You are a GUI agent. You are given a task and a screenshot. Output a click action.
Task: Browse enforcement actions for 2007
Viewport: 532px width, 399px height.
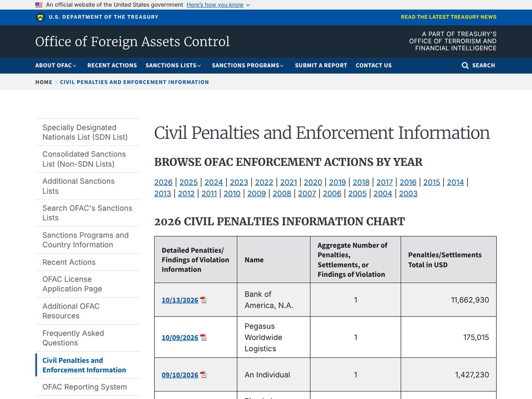[x=307, y=194]
